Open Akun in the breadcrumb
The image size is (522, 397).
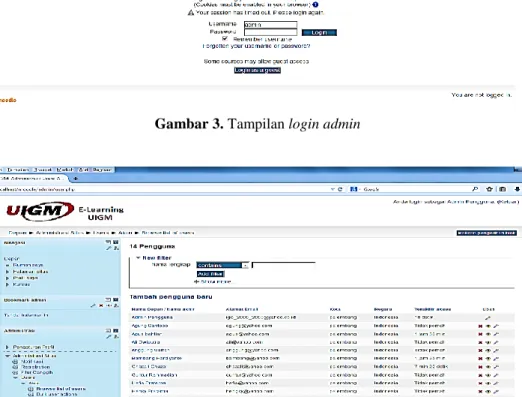coord(125,233)
